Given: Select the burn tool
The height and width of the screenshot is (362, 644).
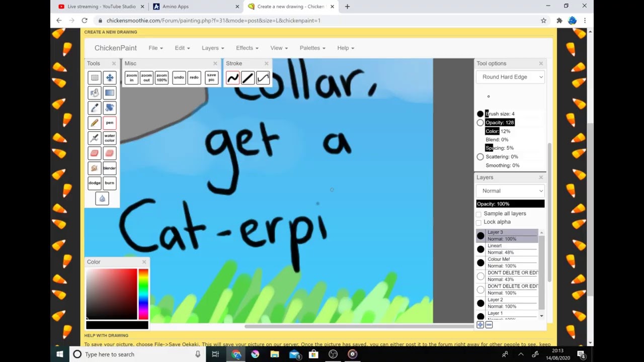Looking at the screenshot, I should [x=110, y=183].
